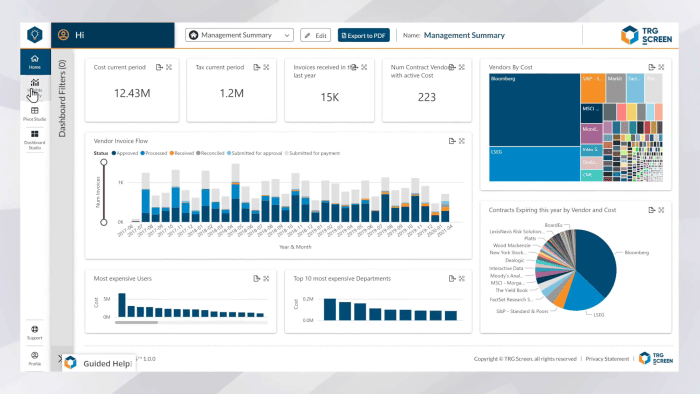The image size is (700, 394).
Task: Maximize the Invoices received card
Action: coord(364,67)
